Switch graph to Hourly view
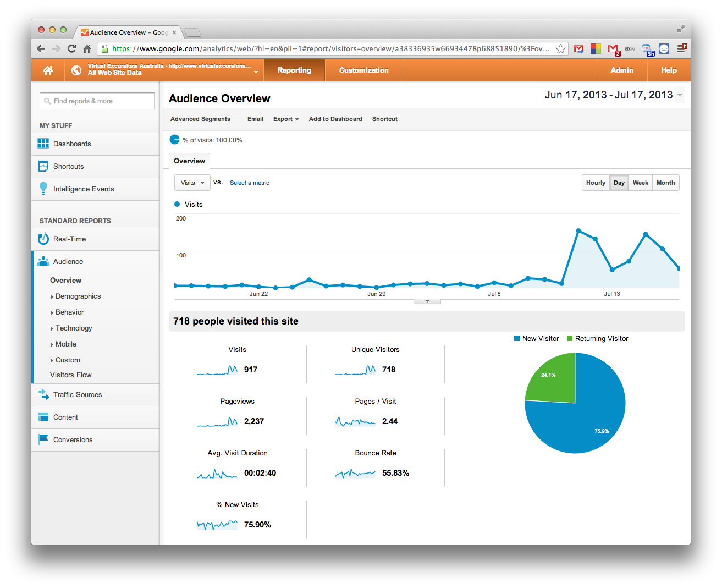The image size is (722, 588). coord(596,183)
